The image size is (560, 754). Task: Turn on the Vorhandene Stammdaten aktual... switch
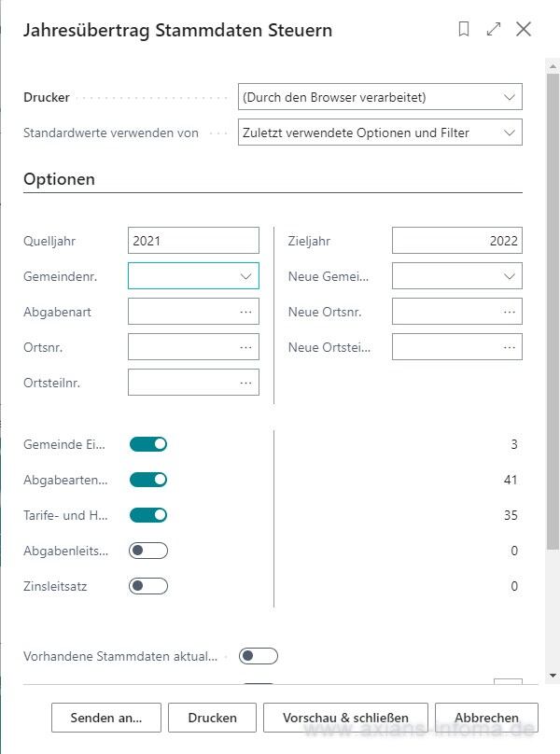pos(259,656)
